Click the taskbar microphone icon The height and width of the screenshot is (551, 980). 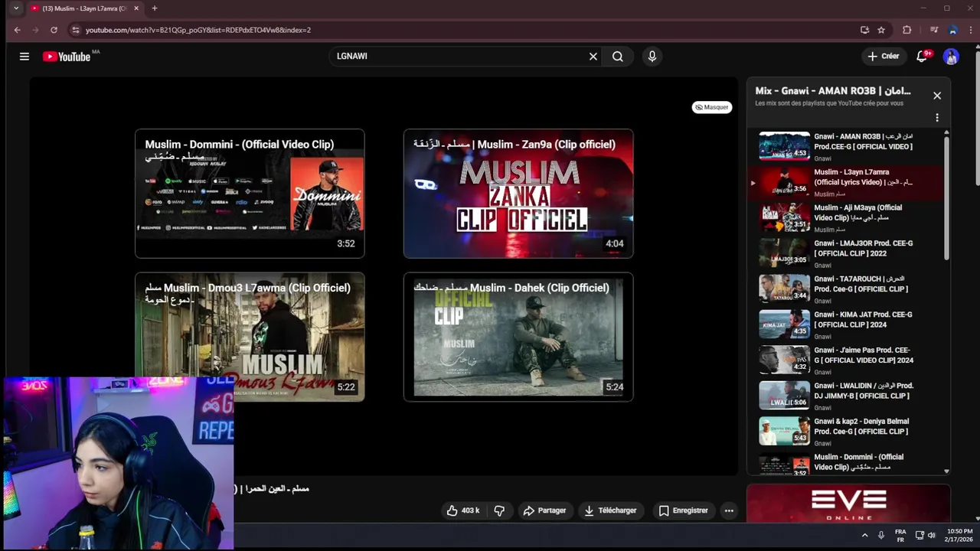pyautogui.click(x=881, y=536)
